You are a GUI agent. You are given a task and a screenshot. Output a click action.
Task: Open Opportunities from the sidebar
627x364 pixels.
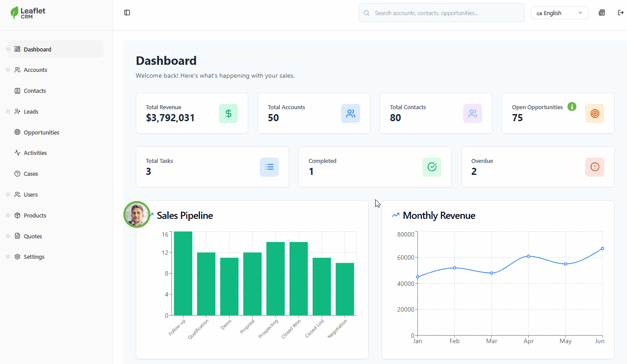(56, 132)
